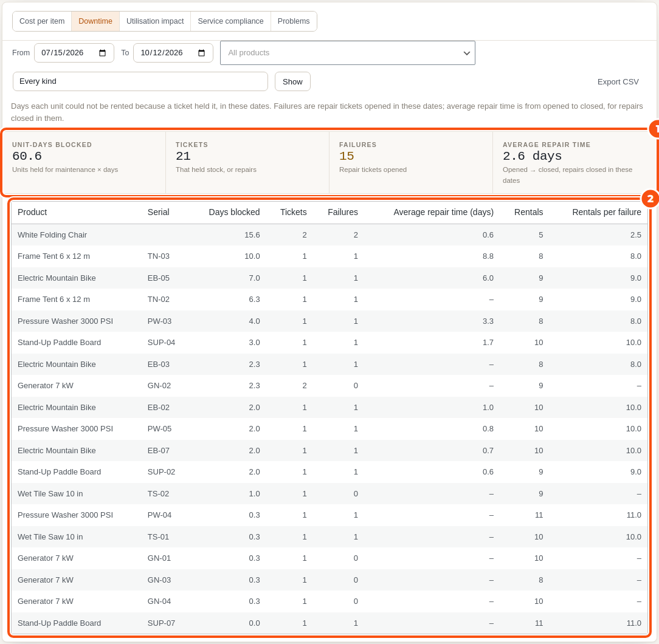Click serial TN-02 in the table
This screenshot has height=644, width=659.
pos(159,300)
